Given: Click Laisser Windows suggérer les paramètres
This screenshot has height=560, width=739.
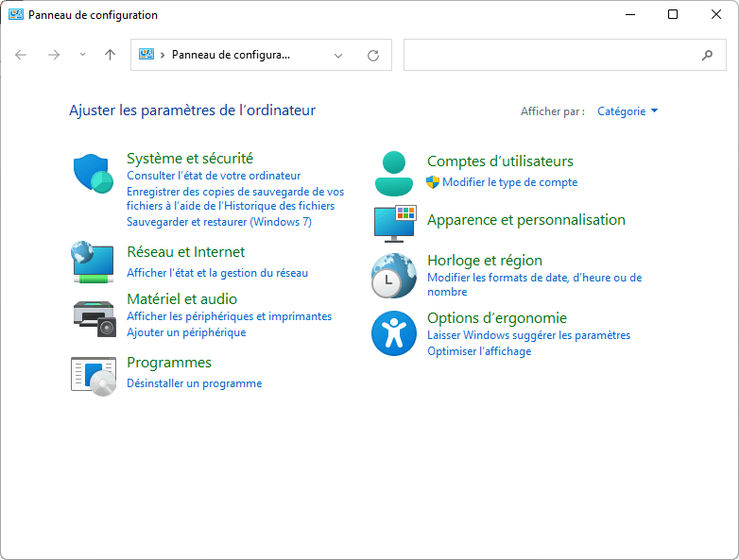Looking at the screenshot, I should point(529,335).
